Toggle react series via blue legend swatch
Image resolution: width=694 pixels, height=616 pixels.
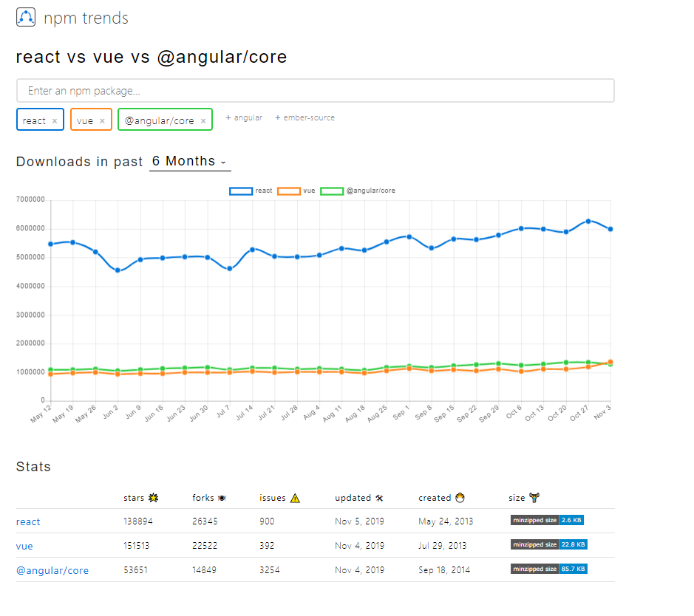click(x=241, y=191)
